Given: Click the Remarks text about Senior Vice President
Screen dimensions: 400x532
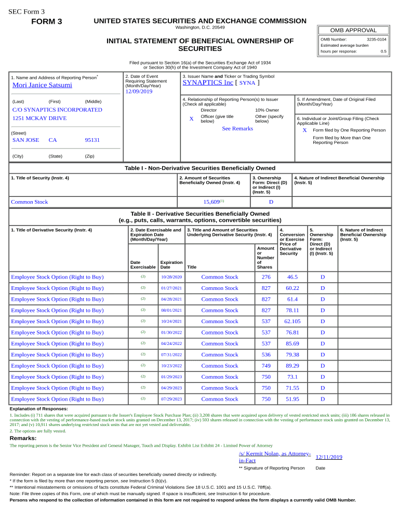Looking at the screenshot, I should coord(141,445).
